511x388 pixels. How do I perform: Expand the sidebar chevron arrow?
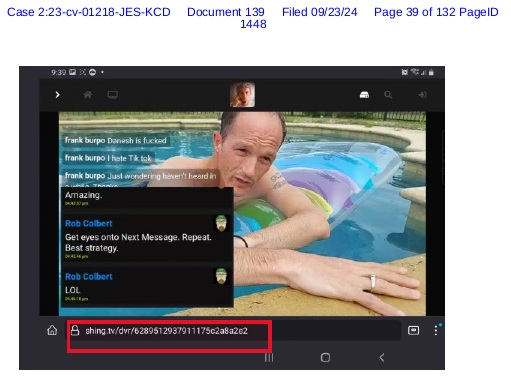(x=57, y=95)
